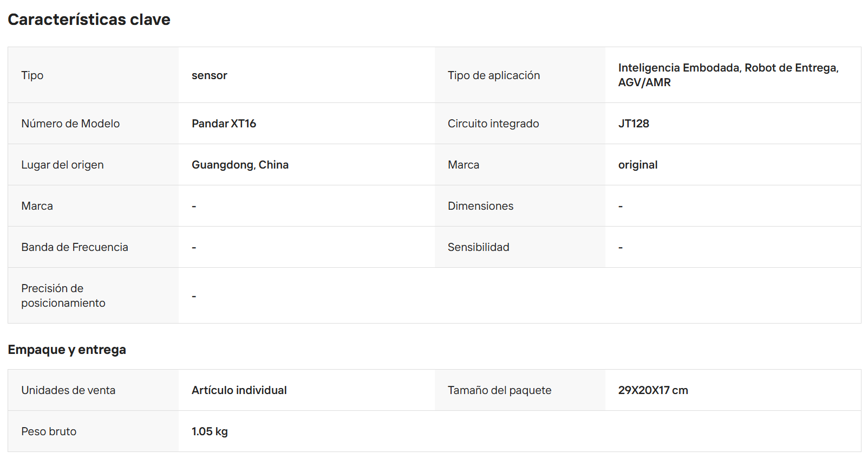Click the 'JT128' circuito integrado value
The image size is (868, 458).
tap(634, 124)
